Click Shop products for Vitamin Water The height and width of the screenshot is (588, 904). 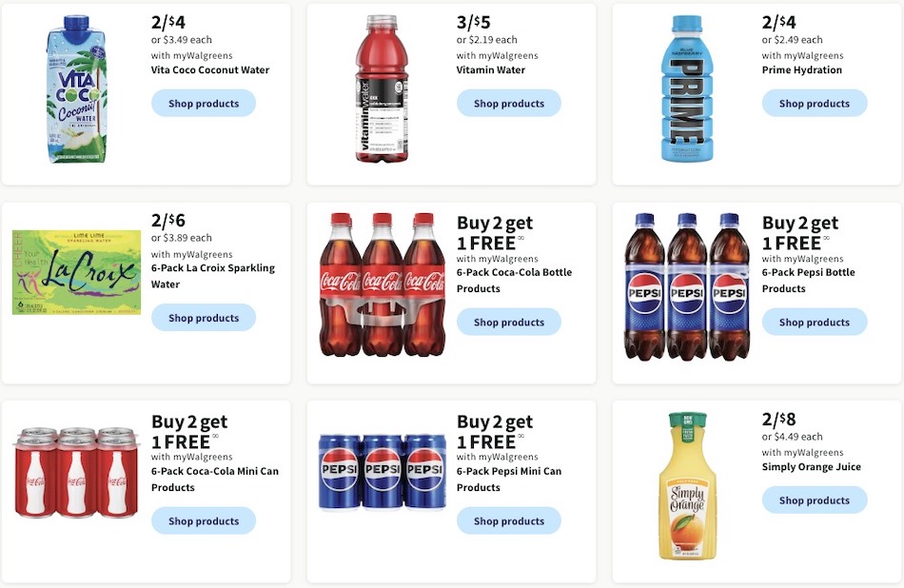click(x=509, y=103)
